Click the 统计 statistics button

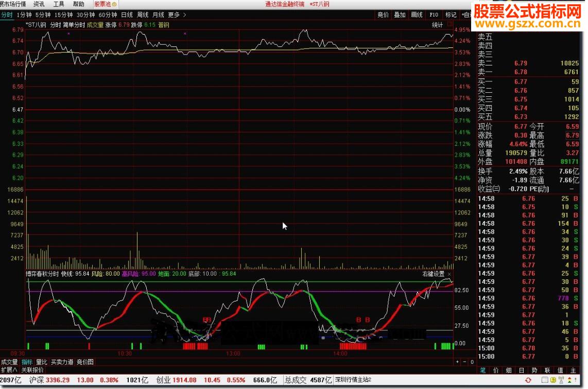pyautogui.click(x=437, y=25)
